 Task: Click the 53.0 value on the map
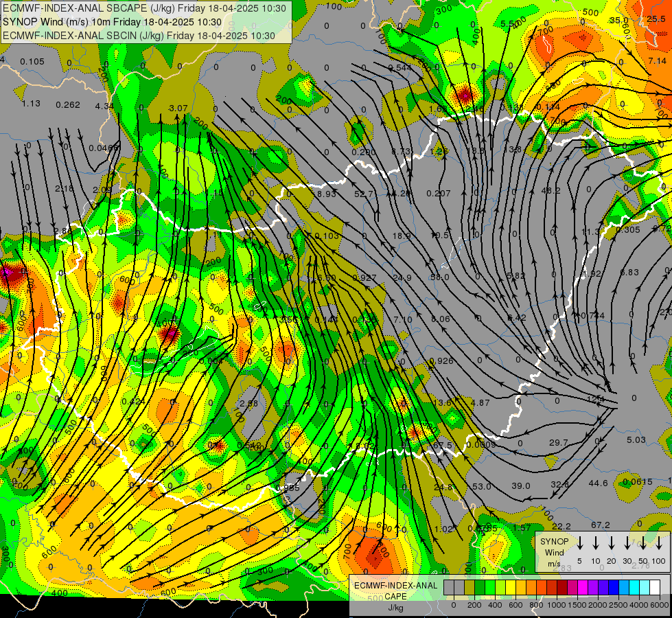(x=481, y=487)
